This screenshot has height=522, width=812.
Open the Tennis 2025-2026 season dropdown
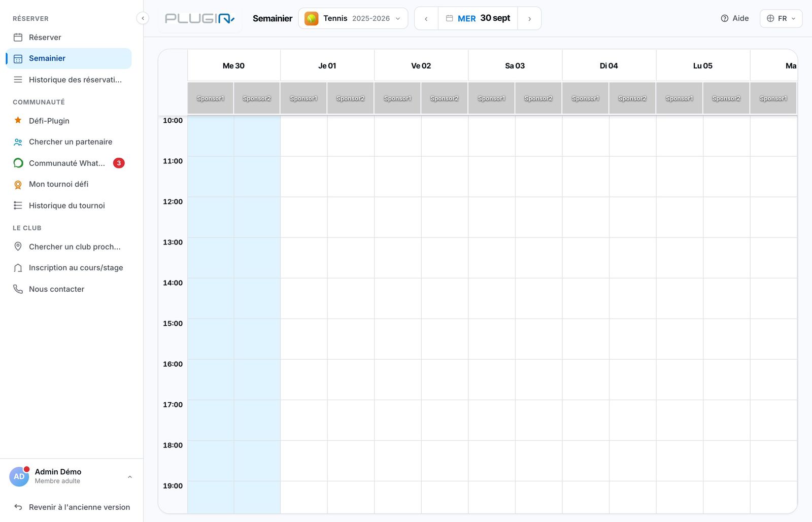[x=353, y=18]
